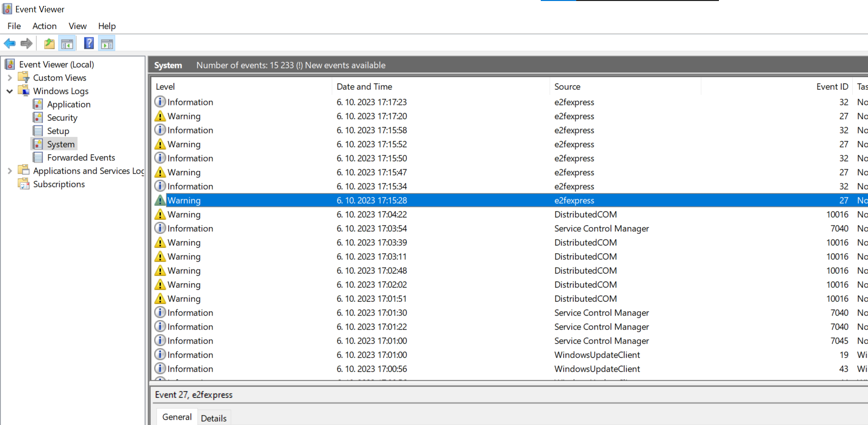Viewport: 868px width, 425px height.
Task: Select the Application log
Action: coord(68,104)
